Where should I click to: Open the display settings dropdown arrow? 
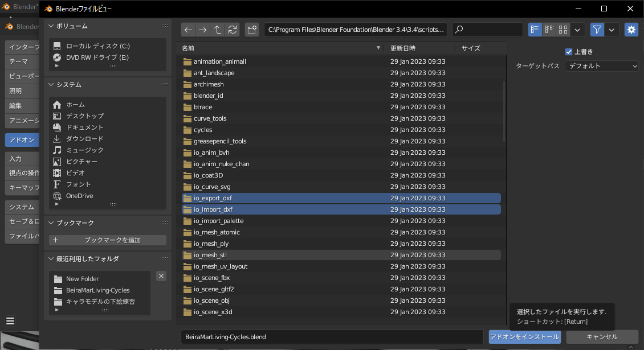click(x=577, y=30)
